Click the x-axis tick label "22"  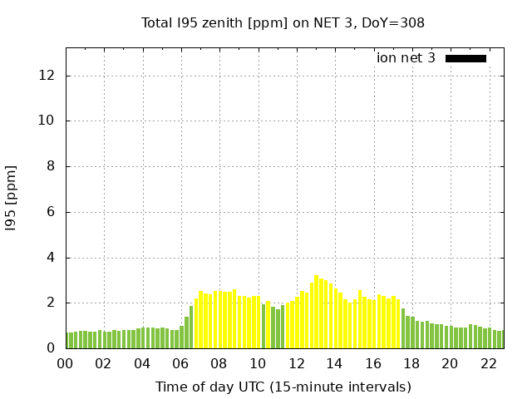coord(488,363)
